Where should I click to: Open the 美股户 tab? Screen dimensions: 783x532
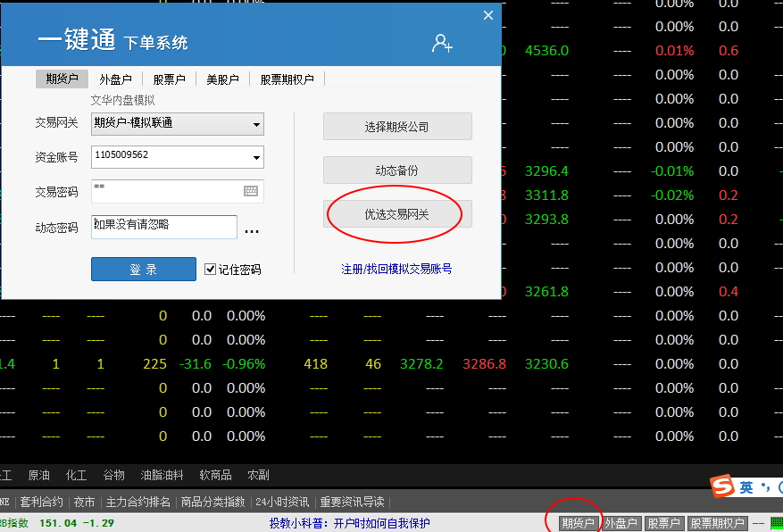[x=222, y=79]
